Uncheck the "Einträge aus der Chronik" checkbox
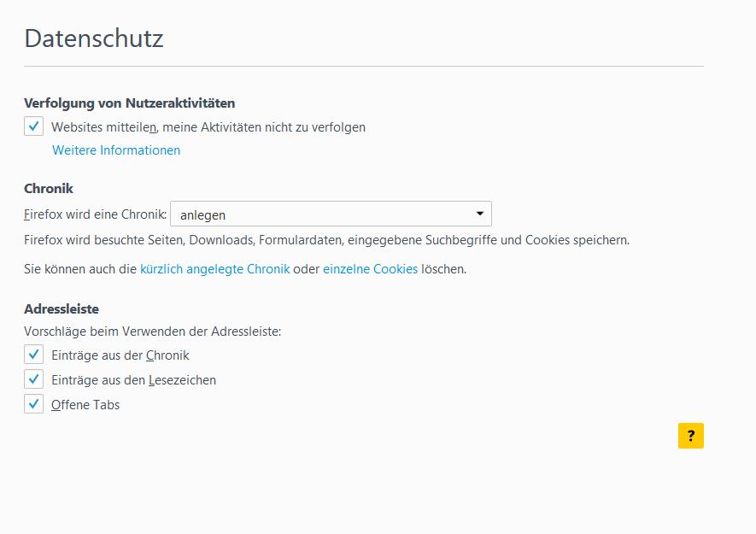 (33, 355)
